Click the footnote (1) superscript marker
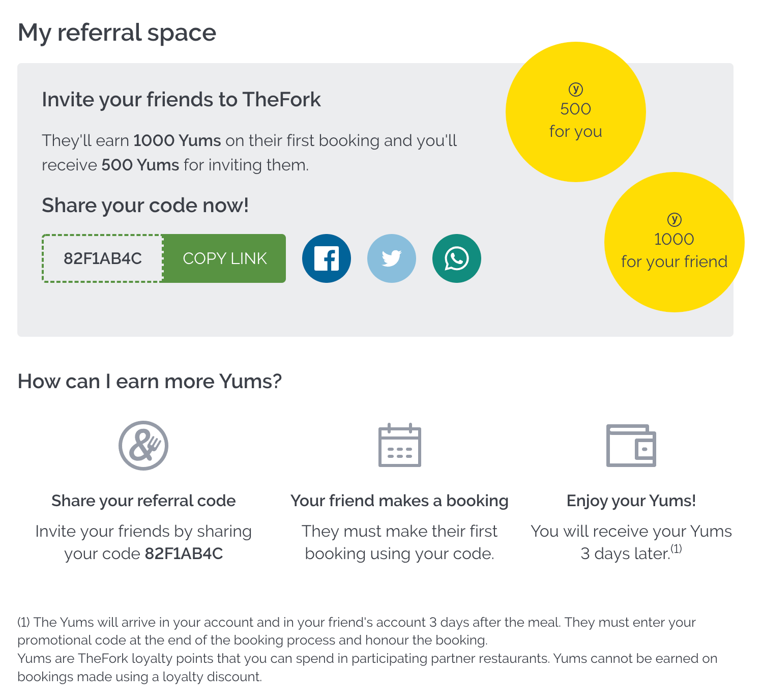This screenshot has height=700, width=762. tap(676, 549)
